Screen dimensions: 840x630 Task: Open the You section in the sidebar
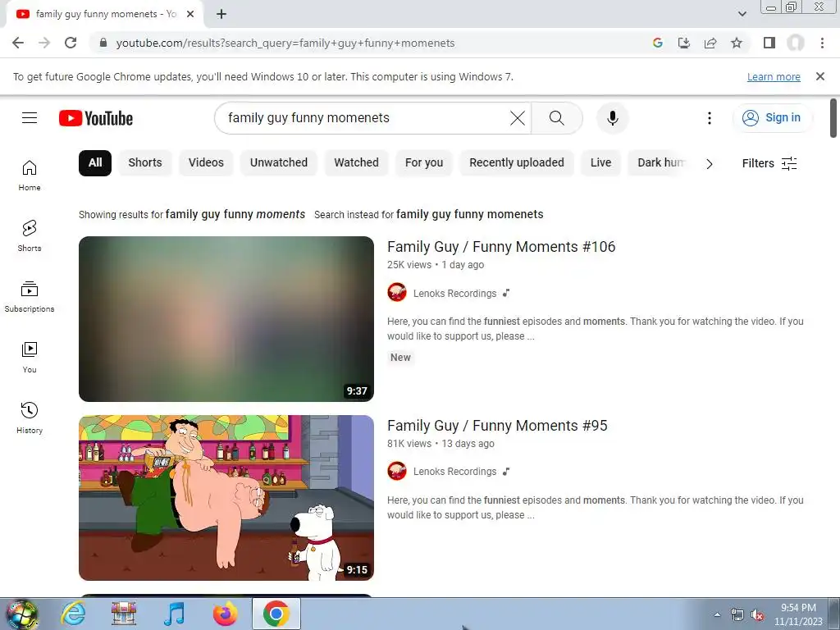tap(30, 358)
